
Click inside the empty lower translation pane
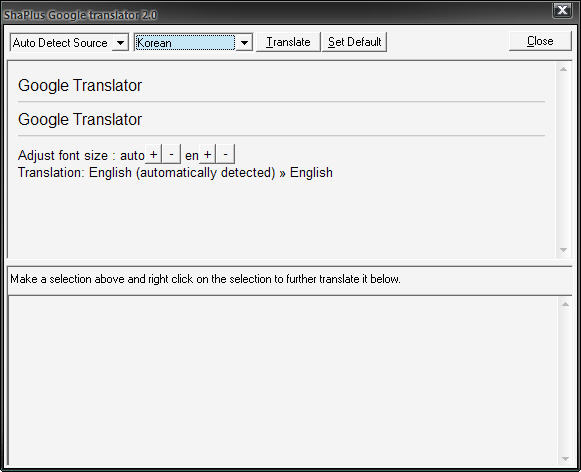[283, 380]
